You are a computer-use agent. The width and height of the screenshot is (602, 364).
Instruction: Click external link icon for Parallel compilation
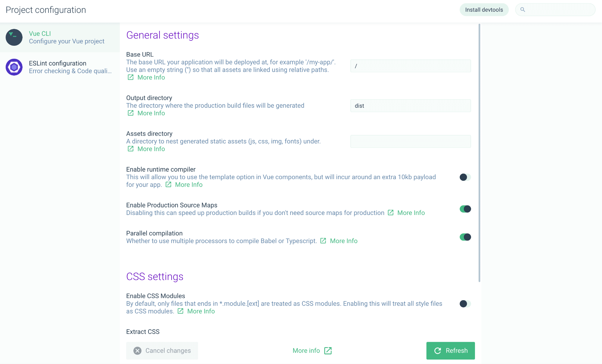click(x=323, y=241)
